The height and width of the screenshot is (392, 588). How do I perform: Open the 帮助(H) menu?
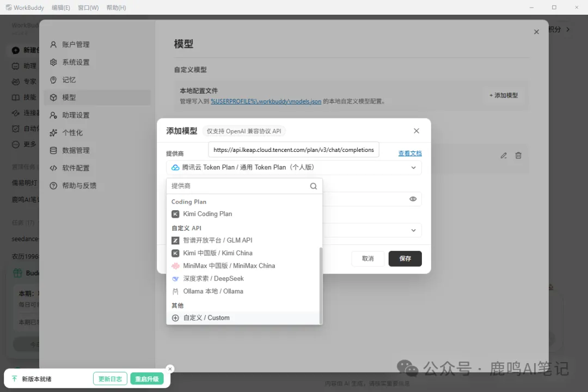click(117, 8)
